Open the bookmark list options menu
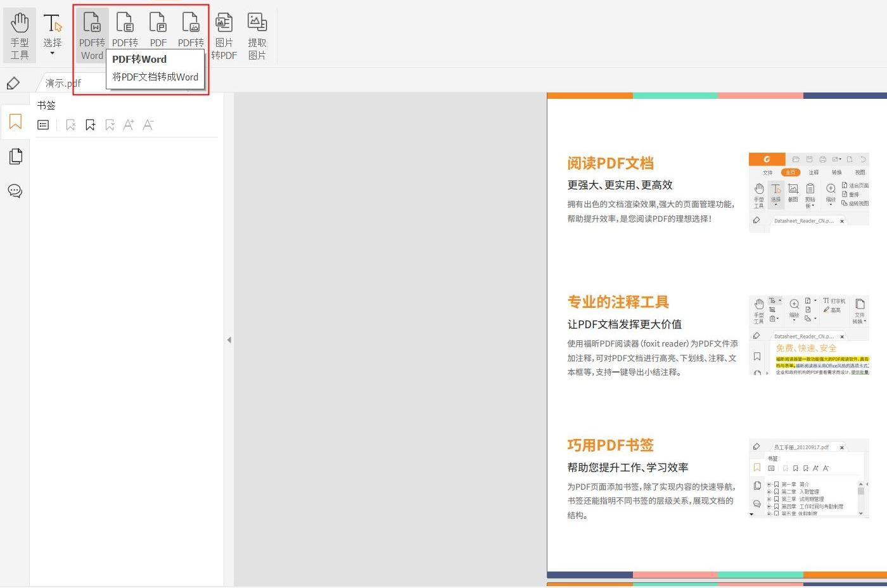Screen dimensions: 887x588 click(43, 124)
